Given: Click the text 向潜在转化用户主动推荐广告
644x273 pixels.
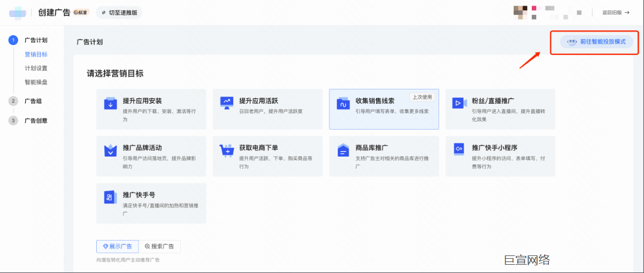Looking at the screenshot, I should [x=128, y=260].
